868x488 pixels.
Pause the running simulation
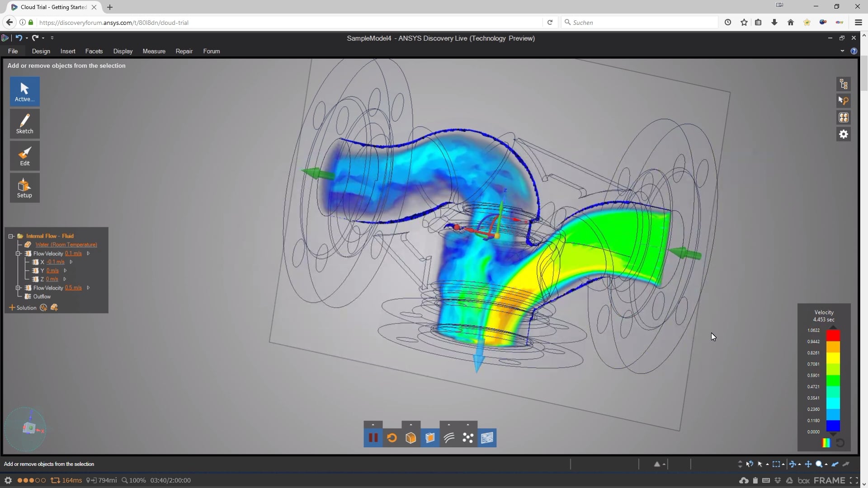373,438
